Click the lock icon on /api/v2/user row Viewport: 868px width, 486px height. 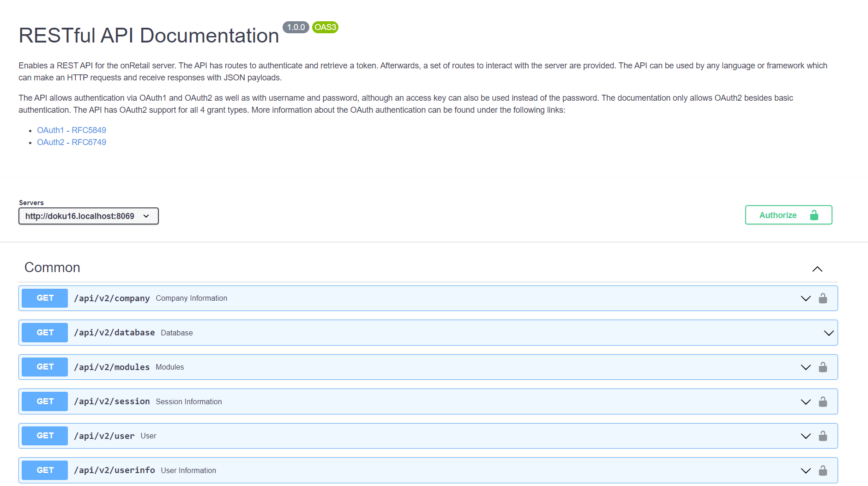tap(823, 436)
